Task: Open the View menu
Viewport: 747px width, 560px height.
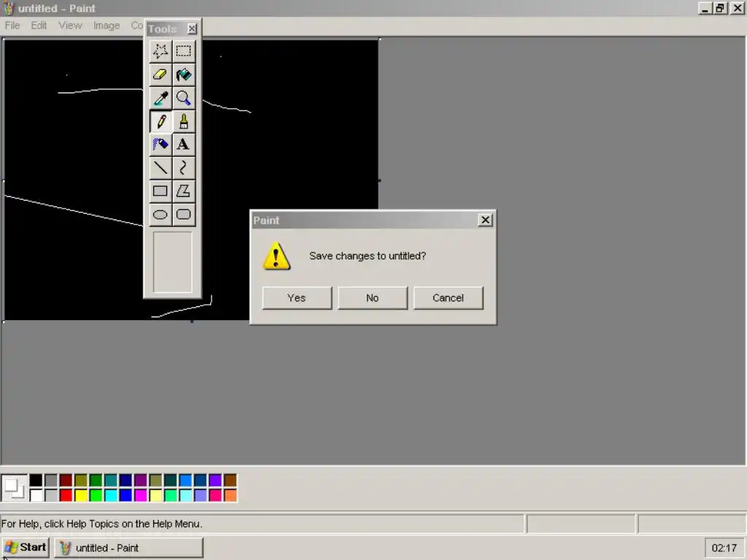Action: (x=70, y=26)
